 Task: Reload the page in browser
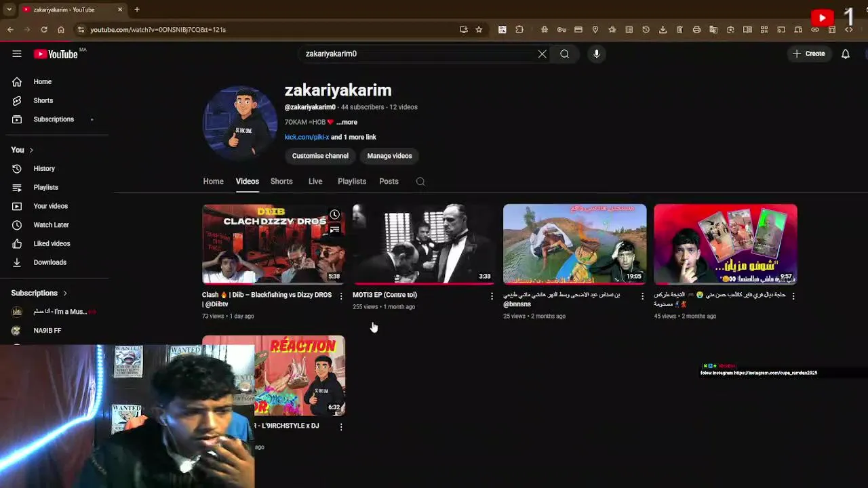[44, 30]
